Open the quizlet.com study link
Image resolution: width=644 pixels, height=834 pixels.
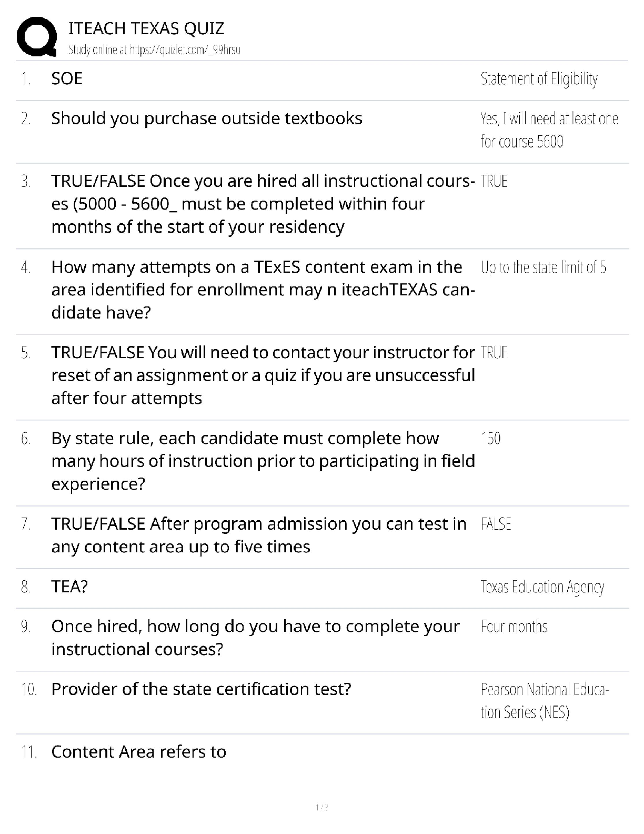pyautogui.click(x=154, y=50)
